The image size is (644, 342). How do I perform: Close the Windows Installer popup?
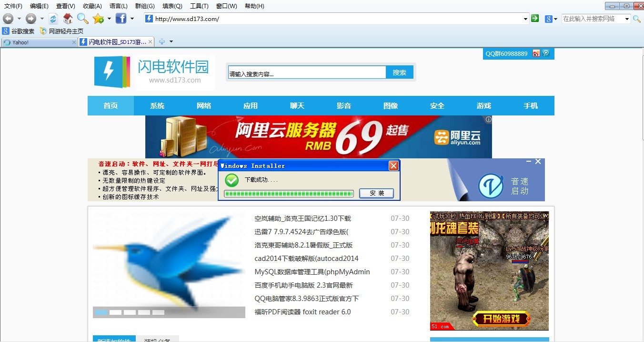click(393, 166)
